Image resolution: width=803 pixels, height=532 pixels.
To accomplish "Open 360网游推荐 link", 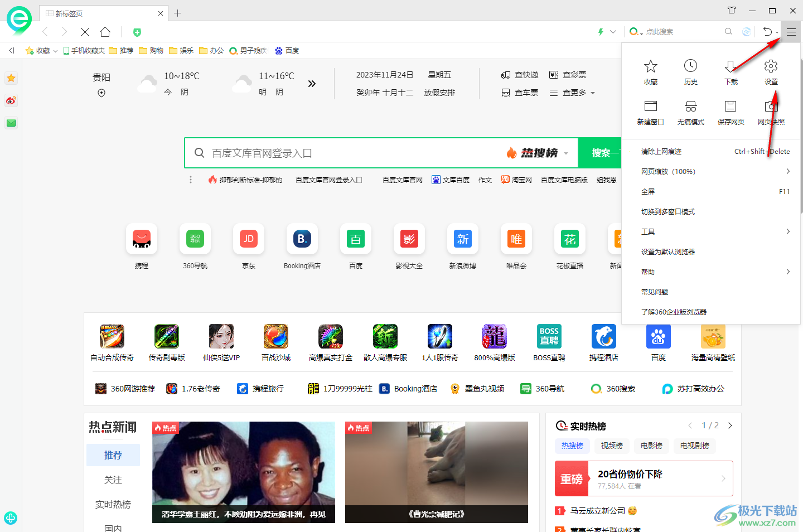I will [125, 389].
